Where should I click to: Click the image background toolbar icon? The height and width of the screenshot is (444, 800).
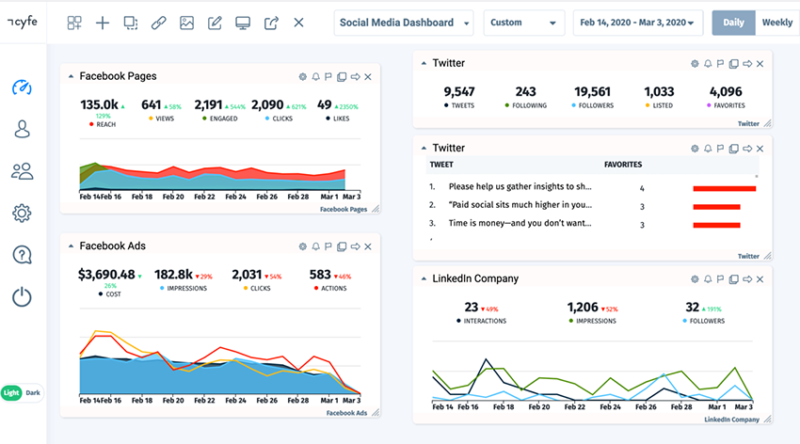[187, 22]
